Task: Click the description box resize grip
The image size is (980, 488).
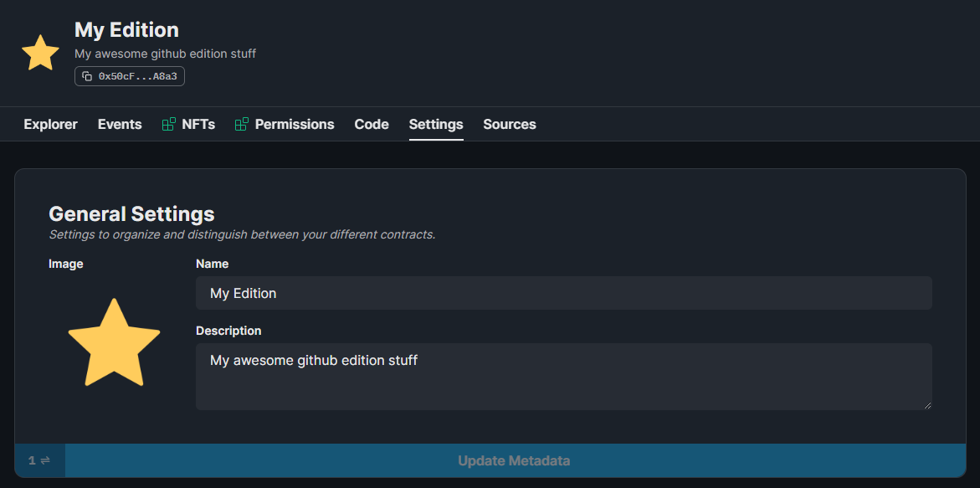Action: 927,405
